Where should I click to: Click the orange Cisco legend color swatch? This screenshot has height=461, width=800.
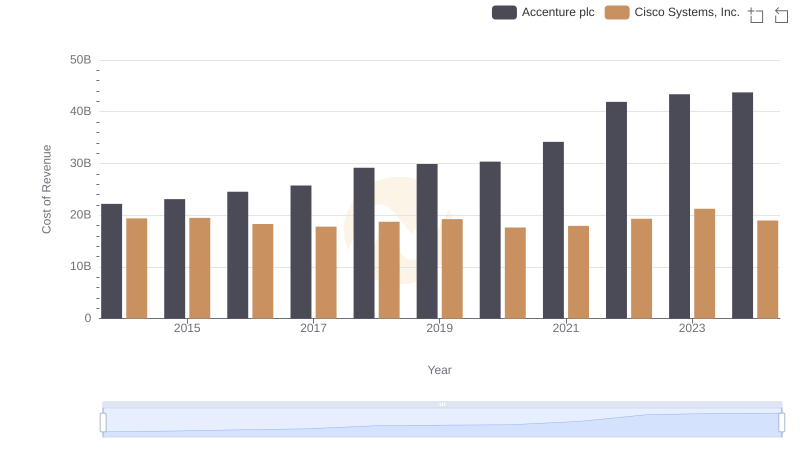618,12
